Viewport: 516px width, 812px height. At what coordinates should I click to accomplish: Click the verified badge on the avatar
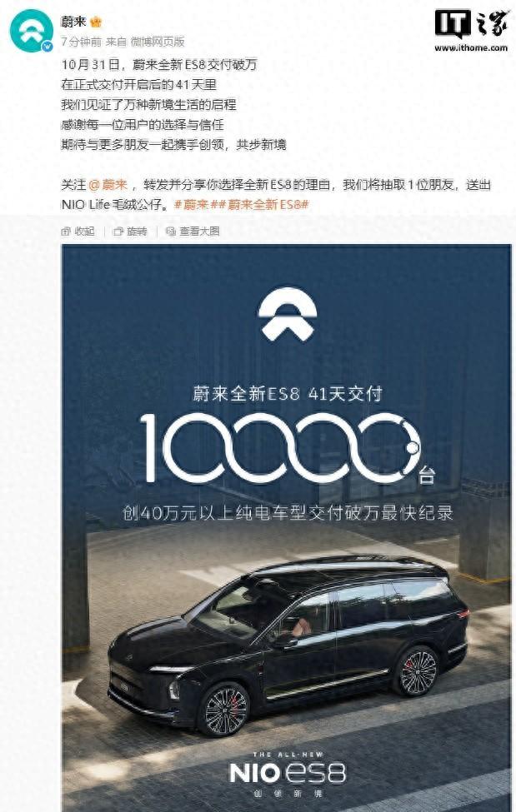pos(48,47)
